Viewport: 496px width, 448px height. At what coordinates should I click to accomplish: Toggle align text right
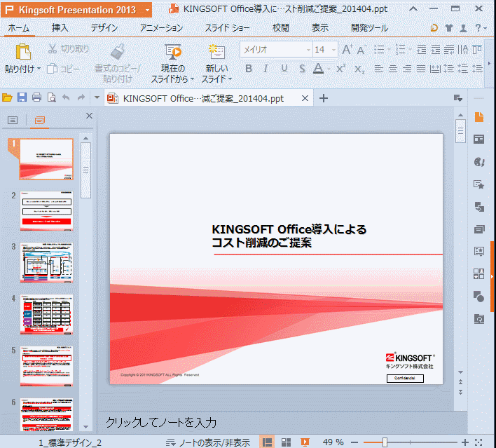tap(407, 69)
